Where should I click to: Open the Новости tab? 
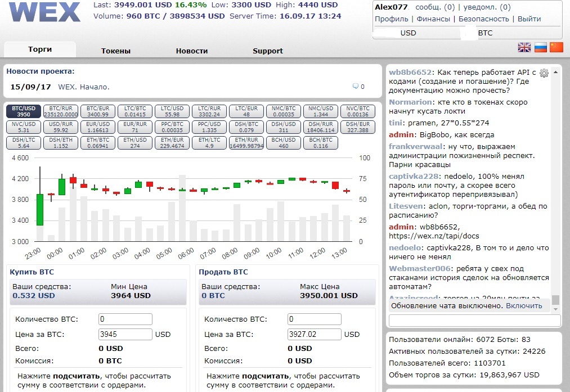tap(192, 51)
